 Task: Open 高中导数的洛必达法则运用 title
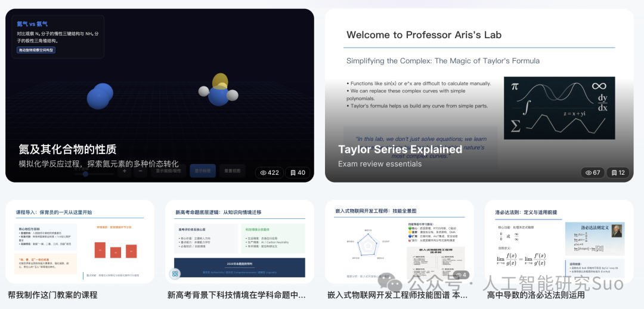click(535, 295)
